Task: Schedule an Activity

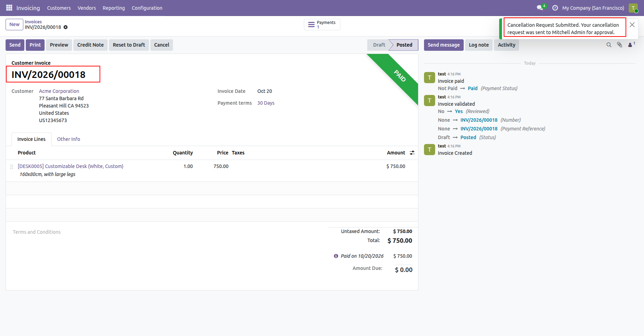Action: 506,45
